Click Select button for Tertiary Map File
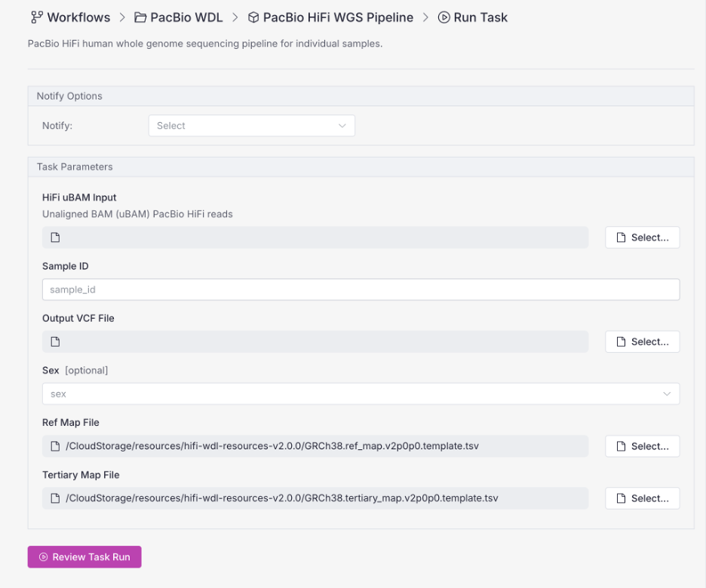The height and width of the screenshot is (588, 706). (643, 498)
